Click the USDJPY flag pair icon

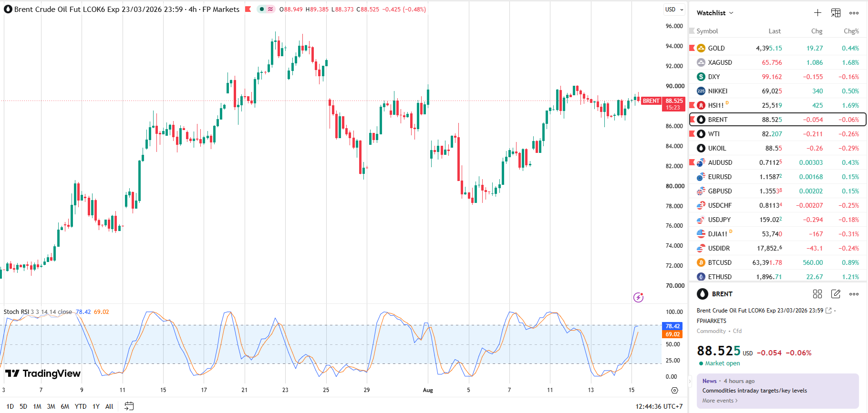coord(701,220)
